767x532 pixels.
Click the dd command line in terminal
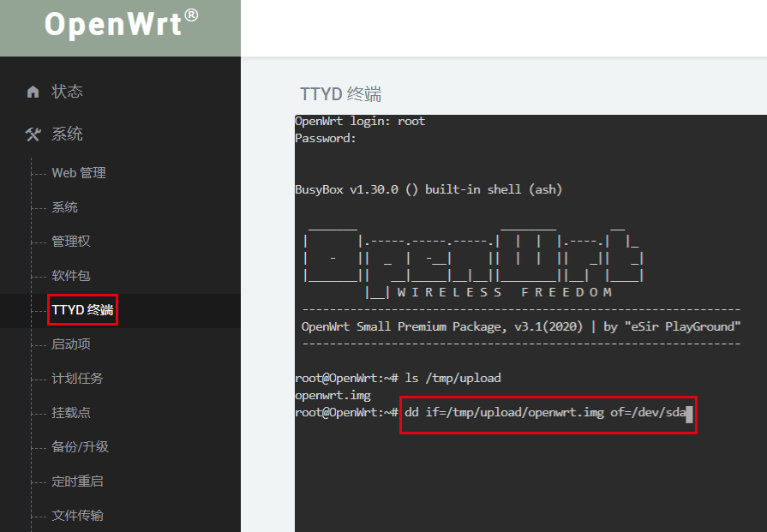pos(547,413)
